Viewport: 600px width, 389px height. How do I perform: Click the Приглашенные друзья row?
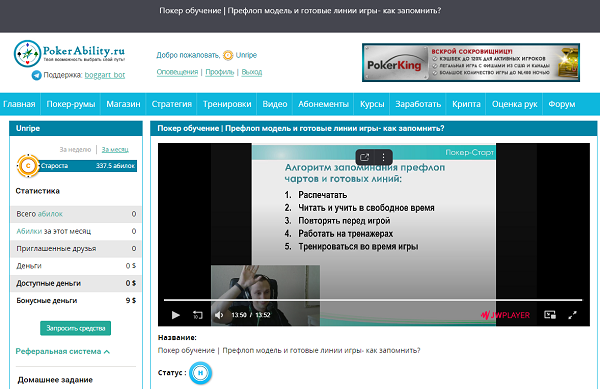[76, 249]
